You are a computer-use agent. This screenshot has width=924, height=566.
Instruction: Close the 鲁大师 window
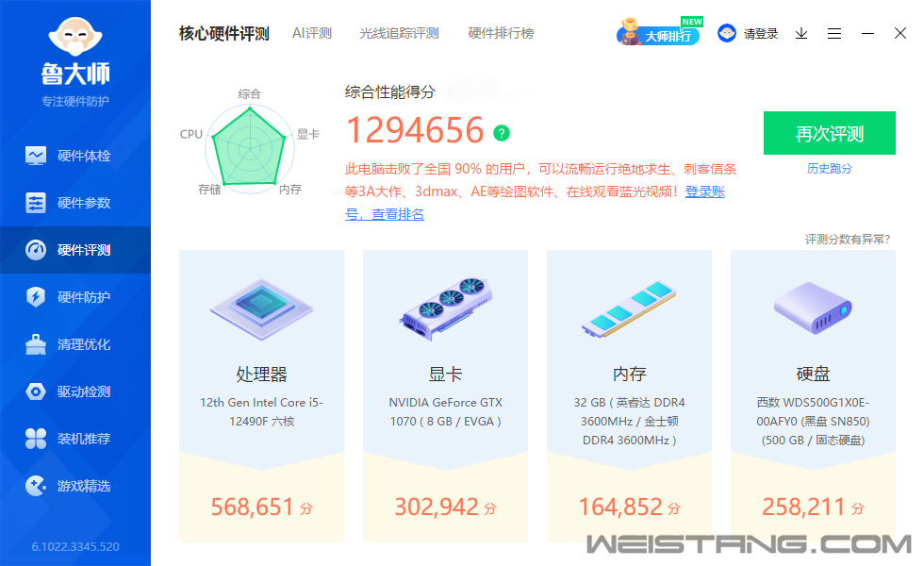tap(900, 33)
